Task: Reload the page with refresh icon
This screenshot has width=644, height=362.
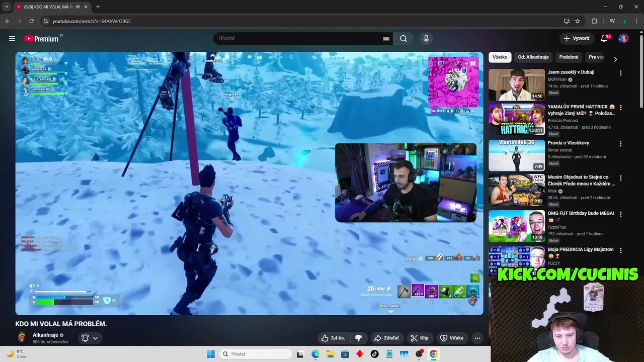Action: pos(31,21)
